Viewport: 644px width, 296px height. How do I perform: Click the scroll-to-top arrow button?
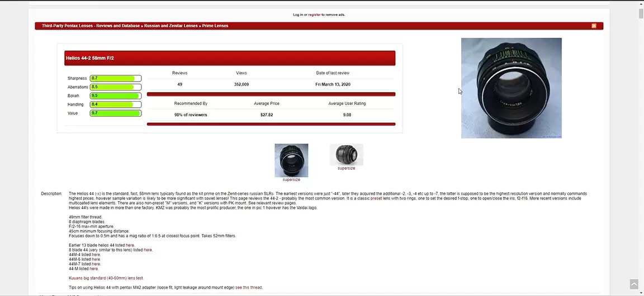point(633,284)
